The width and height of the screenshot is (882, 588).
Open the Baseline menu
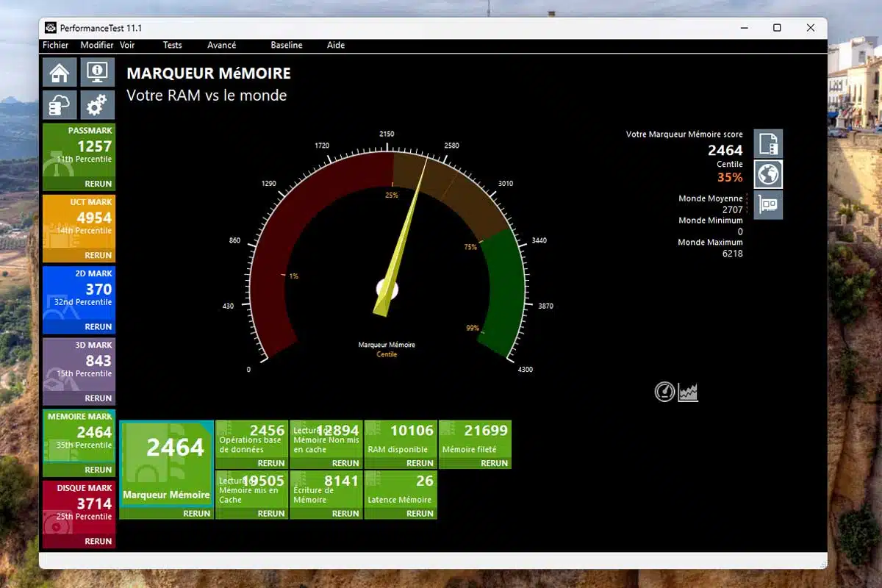(x=287, y=45)
